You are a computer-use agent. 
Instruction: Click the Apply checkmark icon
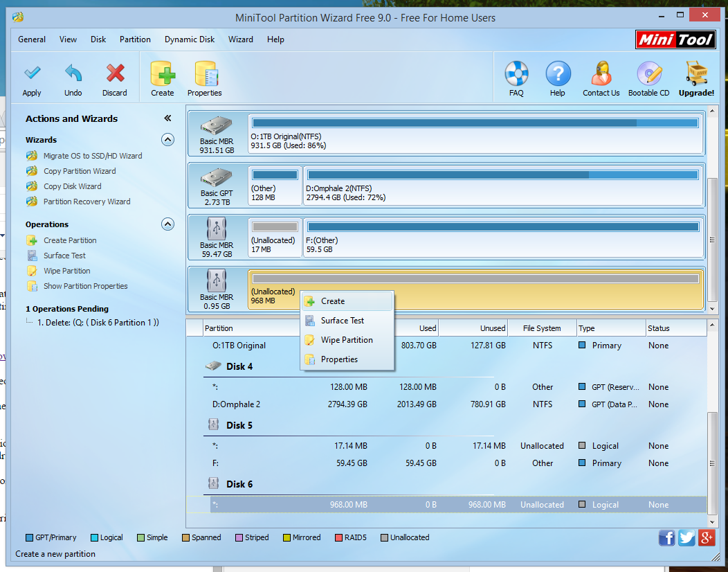[x=32, y=73]
